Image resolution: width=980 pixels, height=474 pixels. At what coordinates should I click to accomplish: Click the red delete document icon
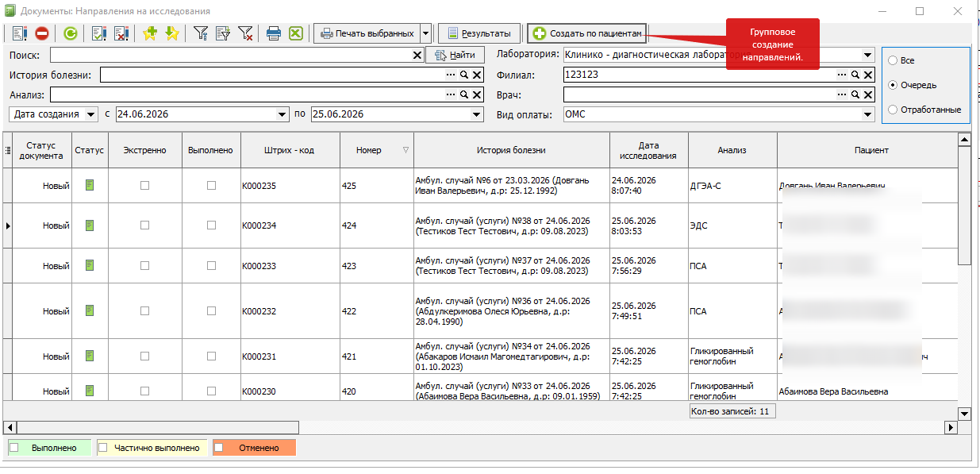pos(41,33)
